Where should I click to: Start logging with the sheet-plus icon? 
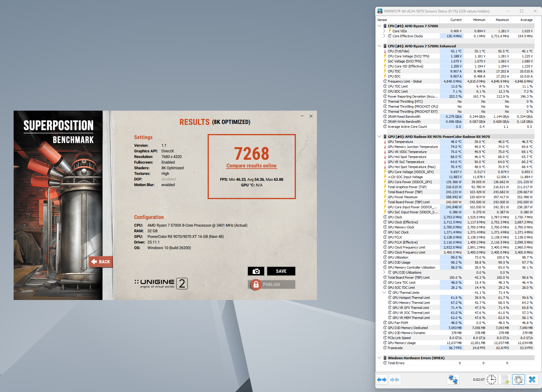[505, 380]
